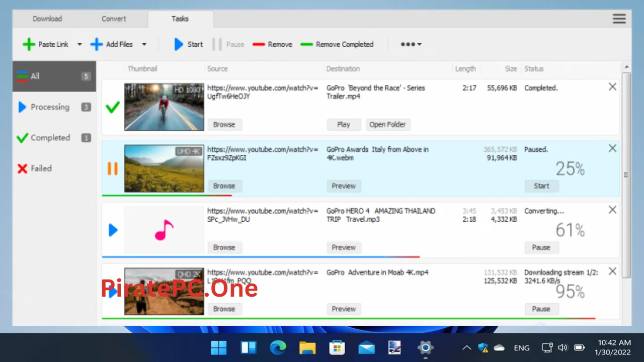Image resolution: width=644 pixels, height=362 pixels.
Task: Click the Start toolbar button
Action: click(x=189, y=44)
